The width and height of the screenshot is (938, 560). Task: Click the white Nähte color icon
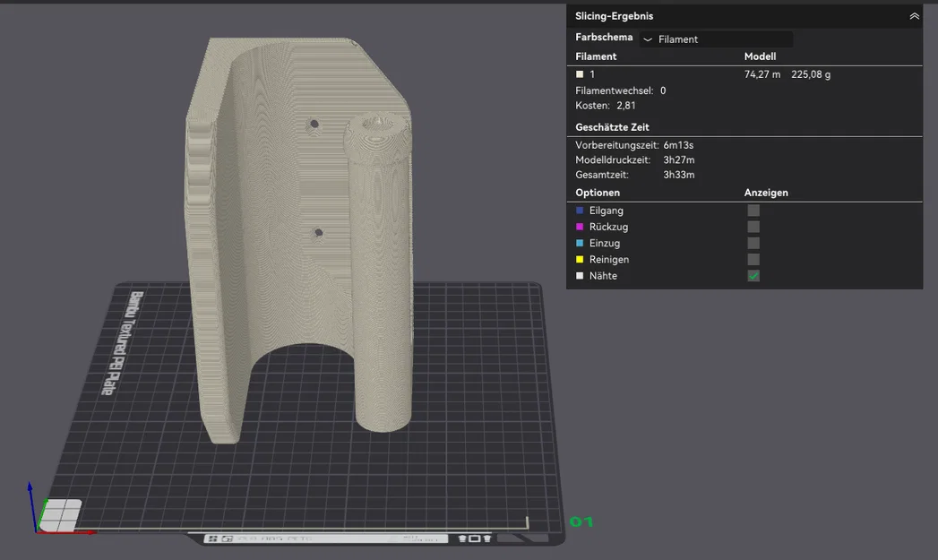(579, 276)
